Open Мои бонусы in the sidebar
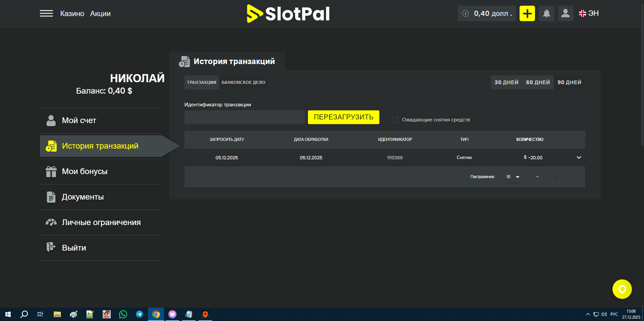 (x=85, y=171)
